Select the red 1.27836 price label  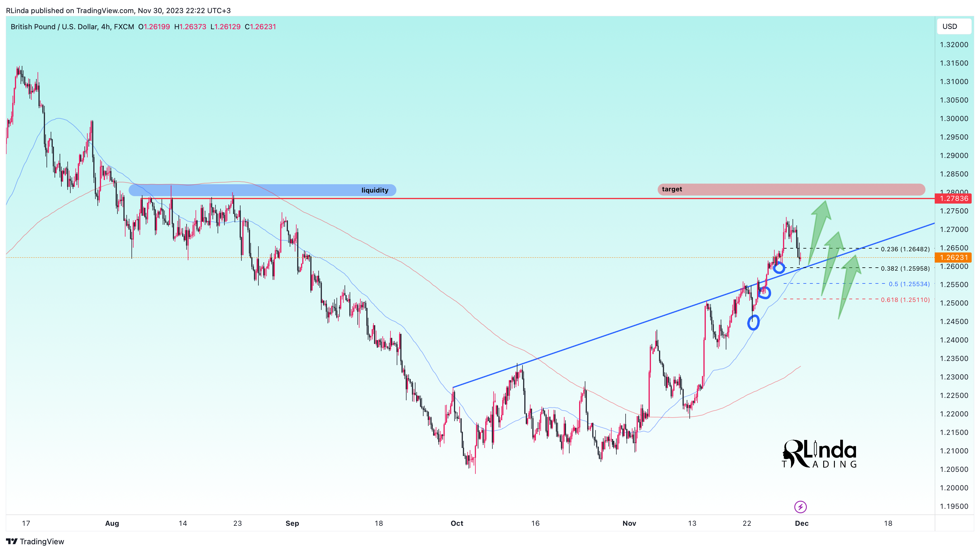click(953, 199)
